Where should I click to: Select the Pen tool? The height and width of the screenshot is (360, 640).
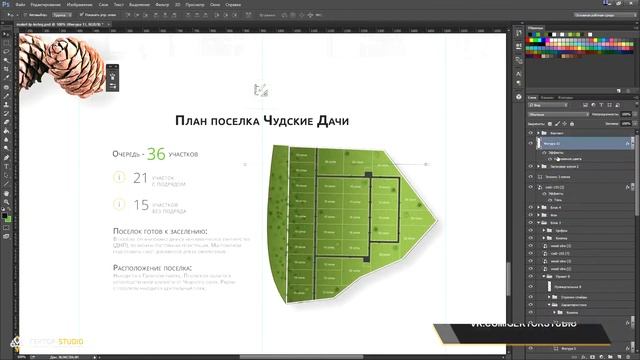coord(6,158)
